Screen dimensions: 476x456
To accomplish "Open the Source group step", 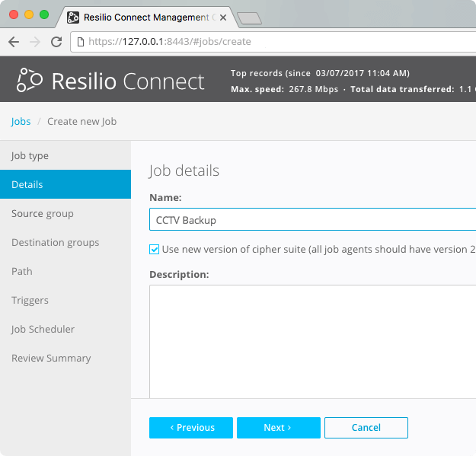I will click(x=65, y=214).
